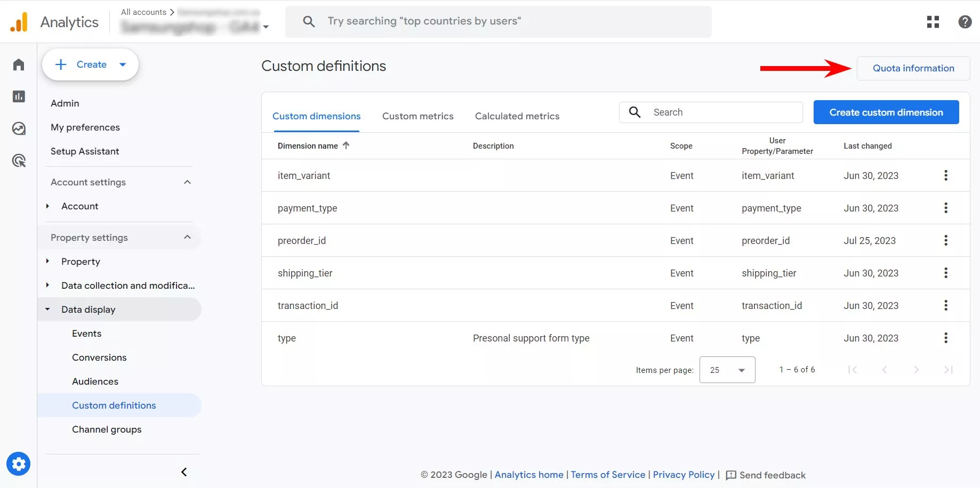Viewport: 980px width, 488px height.
Task: Click transaction_id dimension name
Action: click(308, 306)
